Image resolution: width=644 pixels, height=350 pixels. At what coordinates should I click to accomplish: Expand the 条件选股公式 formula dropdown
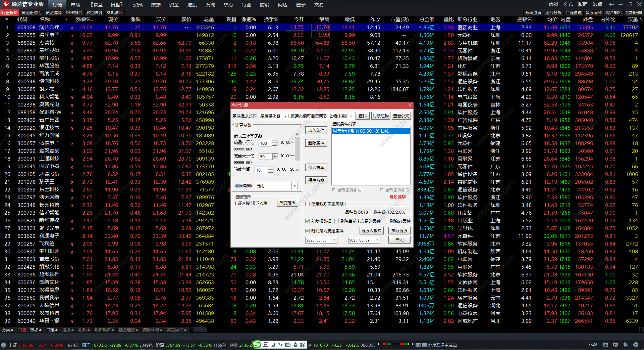[351, 116]
